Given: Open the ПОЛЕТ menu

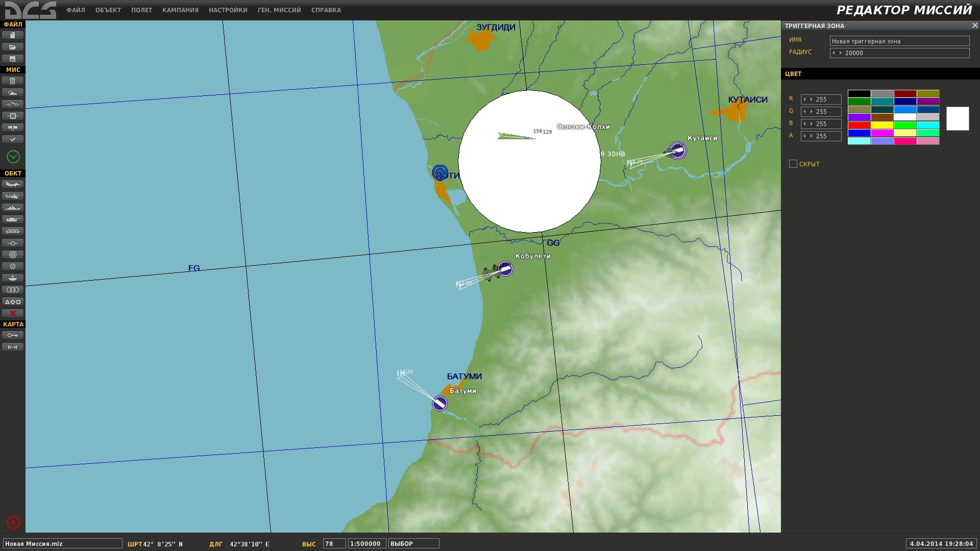Looking at the screenshot, I should (x=141, y=10).
